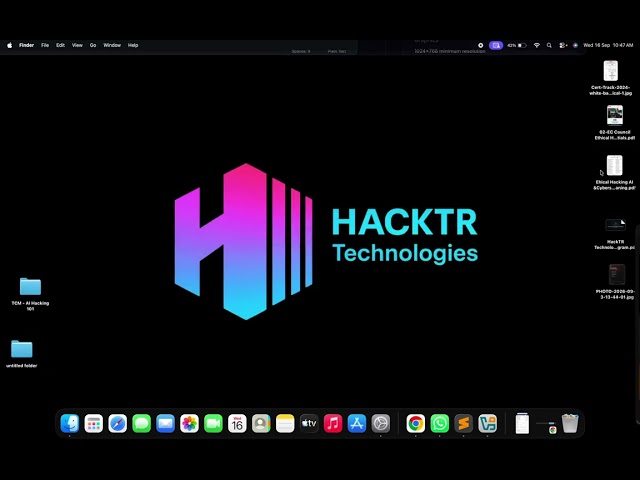Open the View menu
The height and width of the screenshot is (480, 640).
[77, 45]
